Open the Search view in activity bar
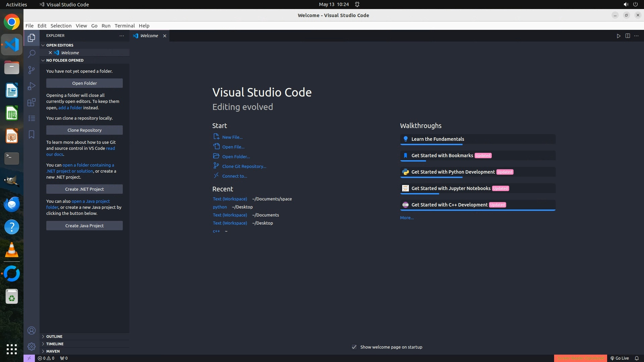The width and height of the screenshot is (644, 362). tap(32, 54)
